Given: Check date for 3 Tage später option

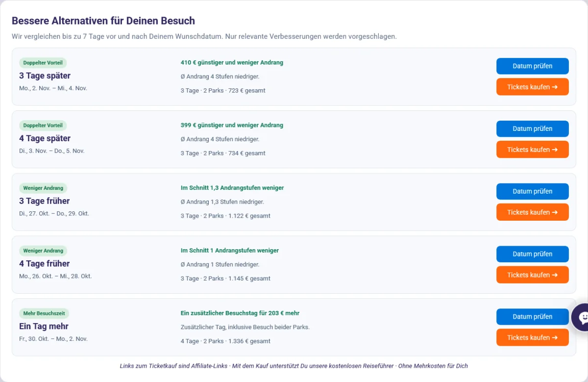Looking at the screenshot, I should point(533,66).
